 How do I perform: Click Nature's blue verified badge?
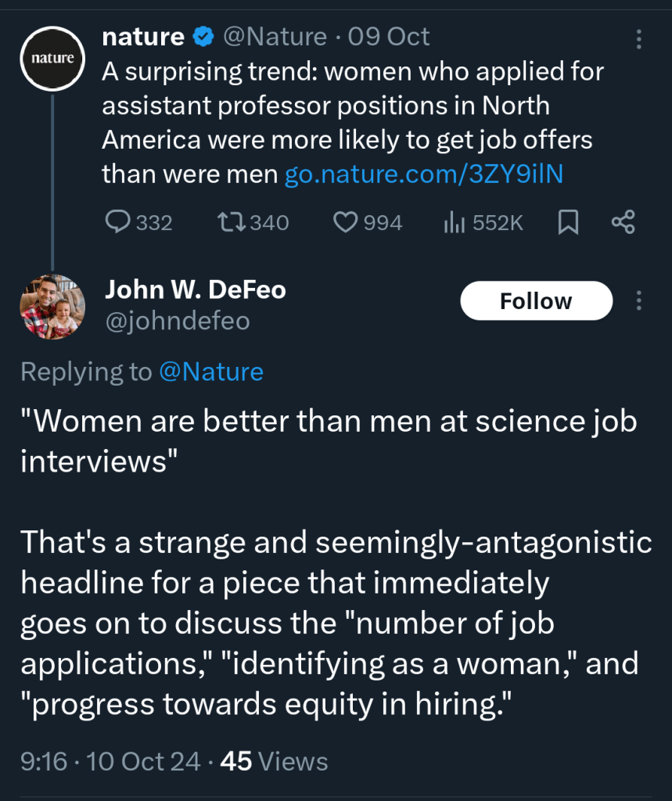(205, 37)
